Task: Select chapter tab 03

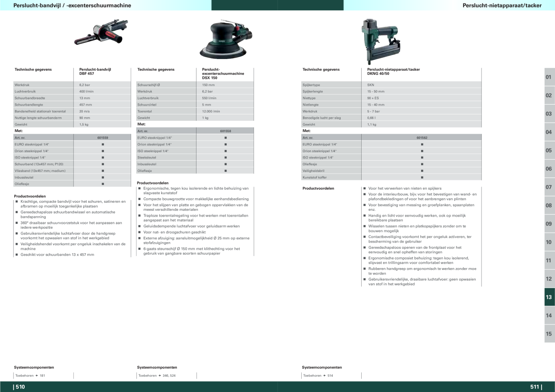Action: 549,114
